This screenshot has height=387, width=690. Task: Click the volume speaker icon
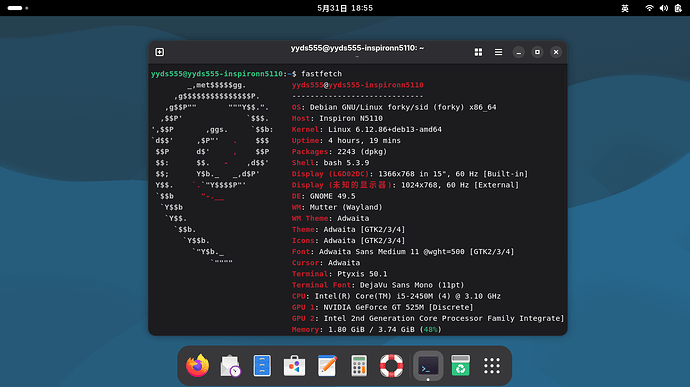pyautogui.click(x=664, y=8)
